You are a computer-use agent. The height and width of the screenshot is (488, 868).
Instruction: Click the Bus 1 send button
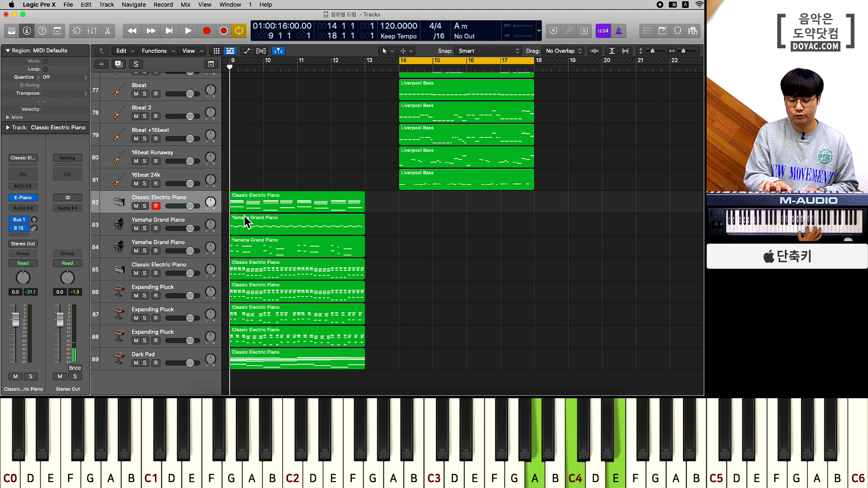coord(19,220)
